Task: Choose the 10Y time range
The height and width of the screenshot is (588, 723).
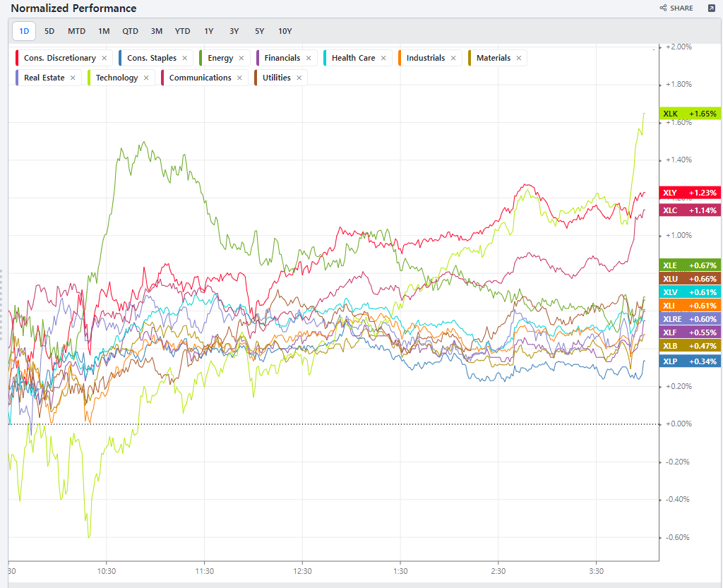Action: tap(285, 31)
